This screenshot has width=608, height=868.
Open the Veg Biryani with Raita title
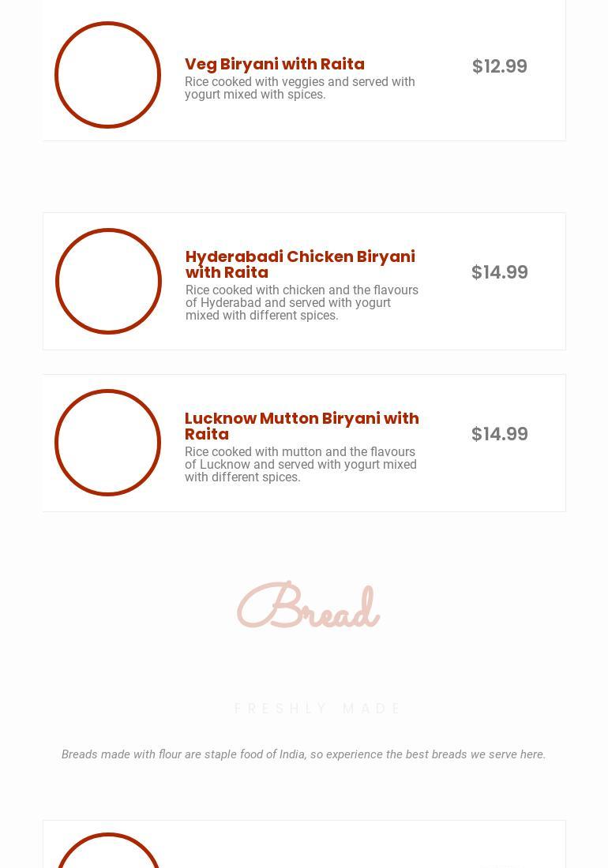click(x=274, y=64)
